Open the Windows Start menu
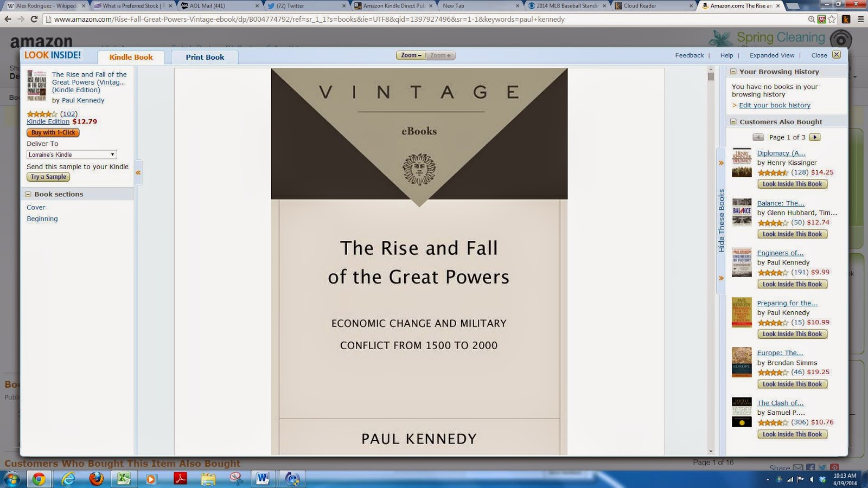The image size is (868, 488). [12, 479]
